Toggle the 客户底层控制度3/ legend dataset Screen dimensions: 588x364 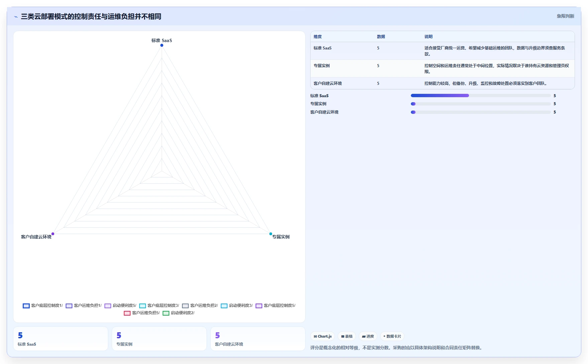click(159, 306)
